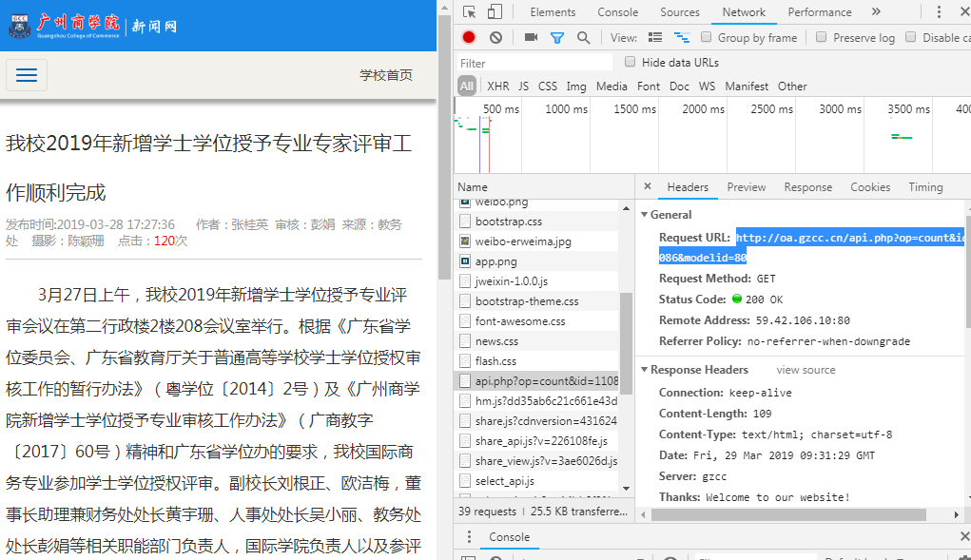Viewport: 971px width, 560px height.
Task: Open the Cookies tab of request
Action: 870,187
